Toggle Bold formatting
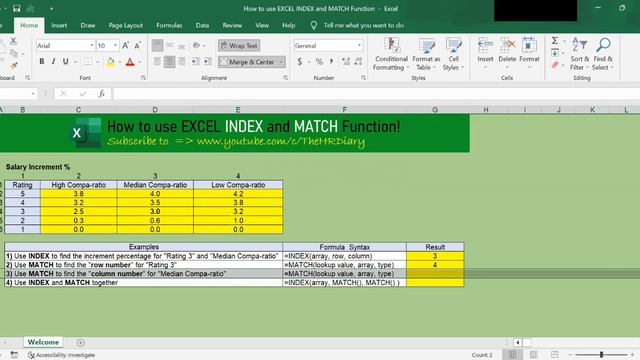640x360 pixels. click(x=42, y=62)
